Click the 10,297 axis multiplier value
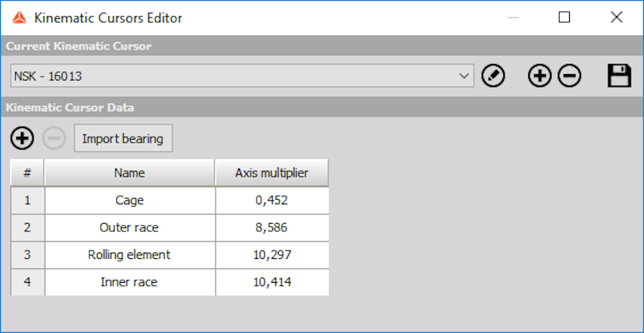Image resolution: width=644 pixels, height=333 pixels. (272, 255)
